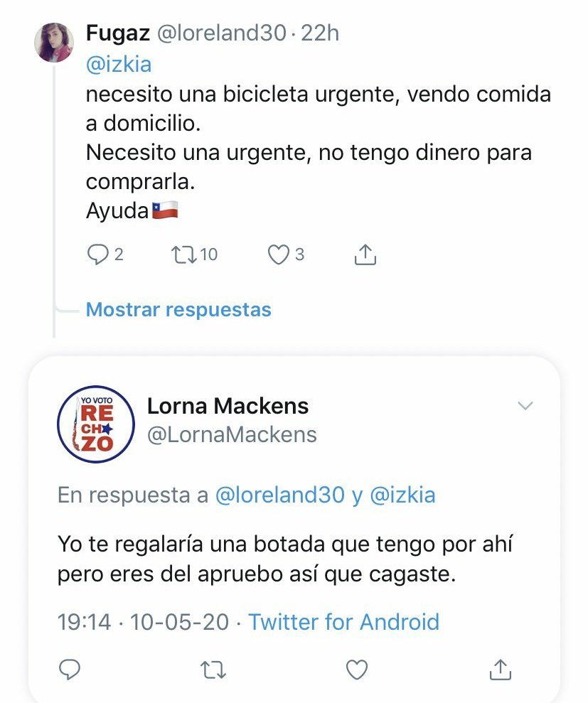Open the Fugaz display name
The width and height of the screenshot is (588, 703).
click(x=118, y=33)
